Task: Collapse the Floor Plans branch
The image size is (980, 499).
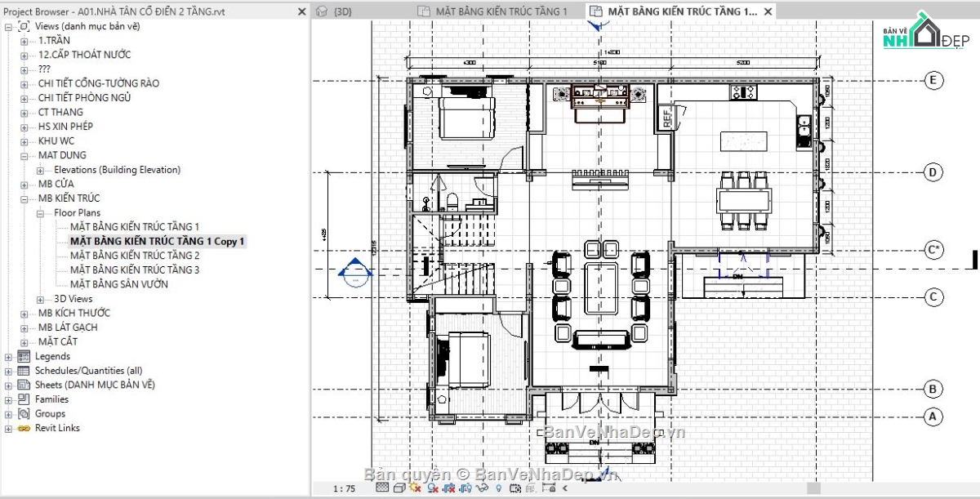Action: 38,212
